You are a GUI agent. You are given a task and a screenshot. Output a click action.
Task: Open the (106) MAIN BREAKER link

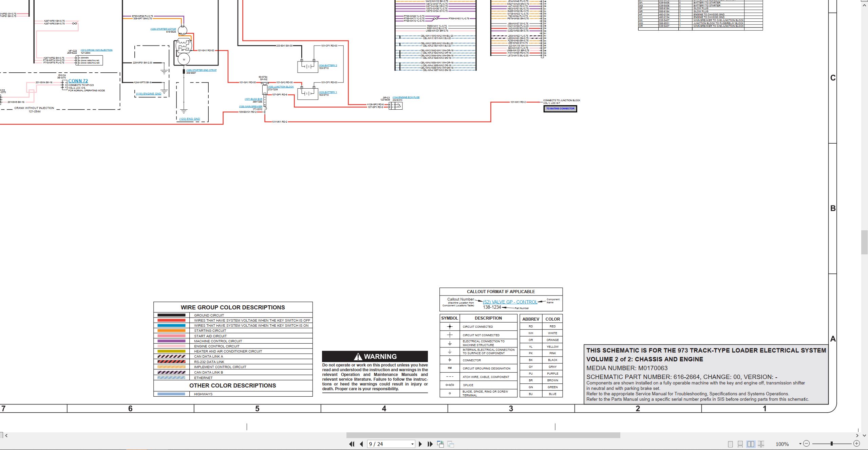point(251,107)
